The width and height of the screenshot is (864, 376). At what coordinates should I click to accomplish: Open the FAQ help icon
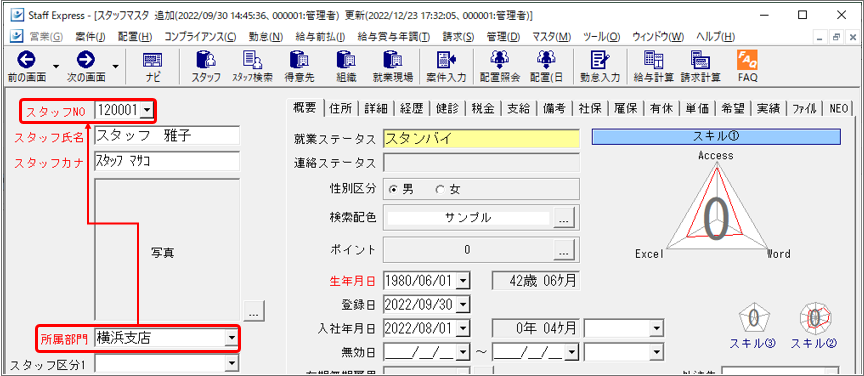[748, 67]
